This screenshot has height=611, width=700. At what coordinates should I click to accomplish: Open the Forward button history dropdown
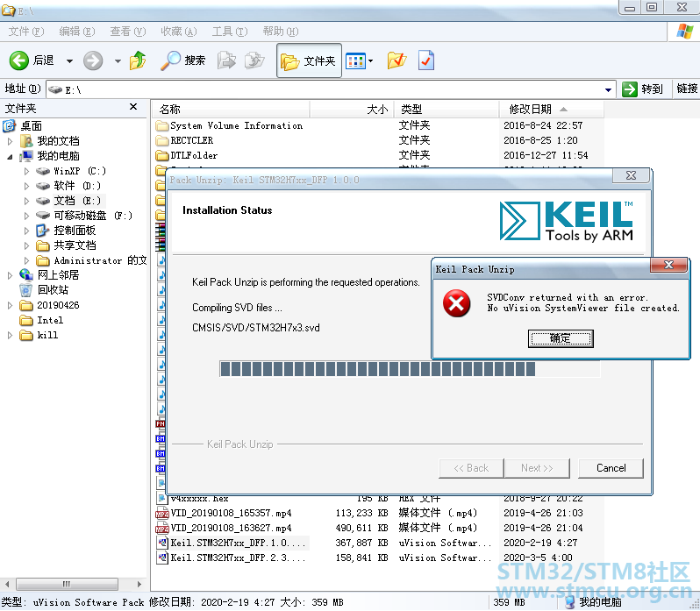coord(118,61)
